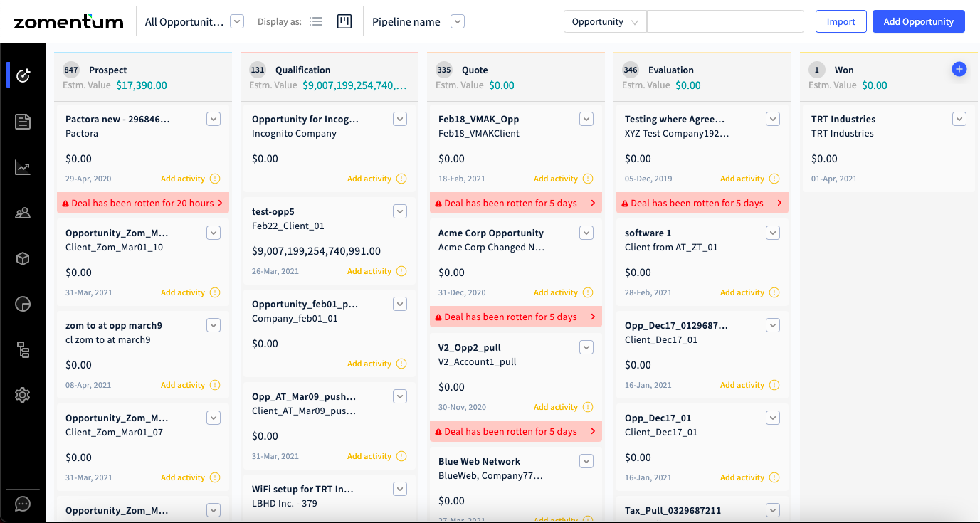Add activity on Opp_Dec17_0129687 card
Viewport: 980px width, 523px height.
click(x=742, y=385)
